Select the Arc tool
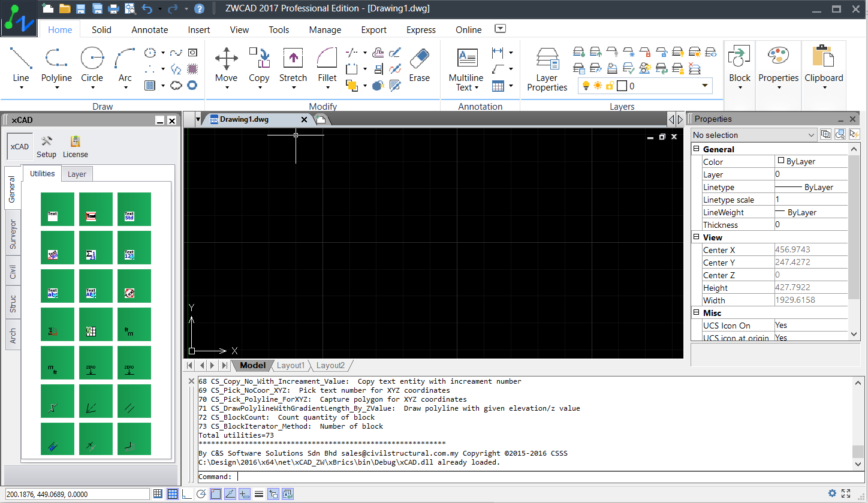This screenshot has height=503, width=868. (125, 65)
